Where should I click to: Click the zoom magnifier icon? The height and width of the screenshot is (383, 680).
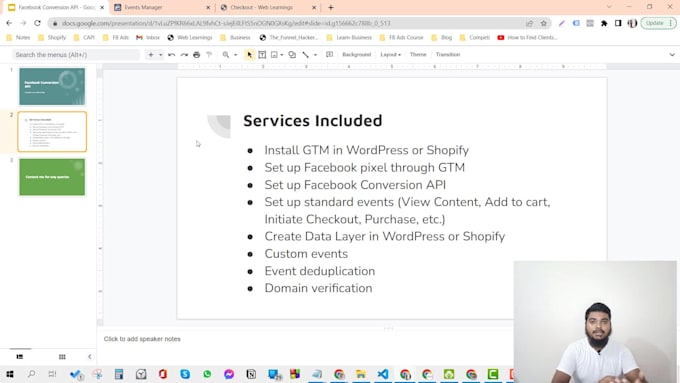point(226,55)
